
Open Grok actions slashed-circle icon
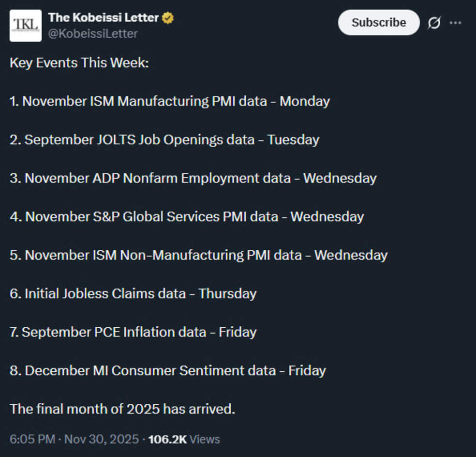434,23
